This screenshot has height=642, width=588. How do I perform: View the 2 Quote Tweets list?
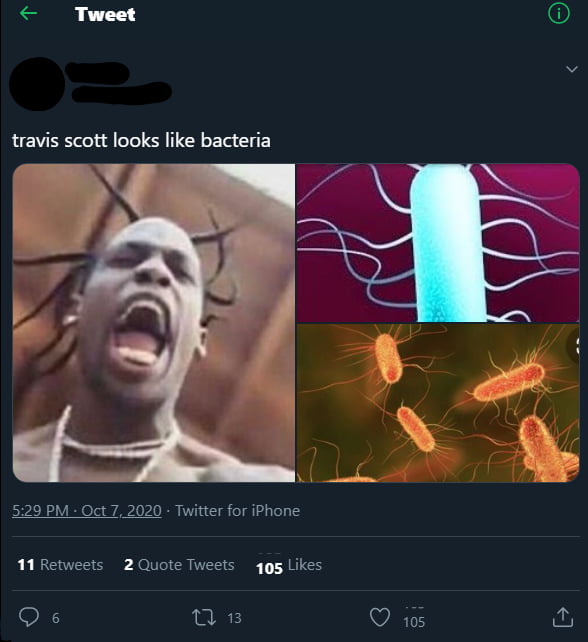click(179, 565)
